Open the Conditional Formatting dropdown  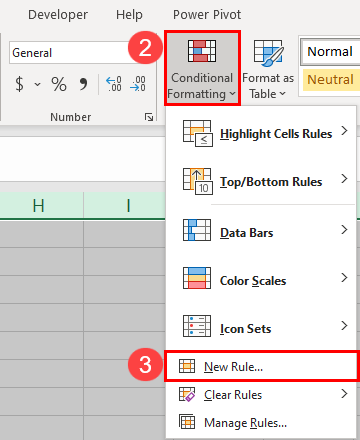[x=202, y=69]
